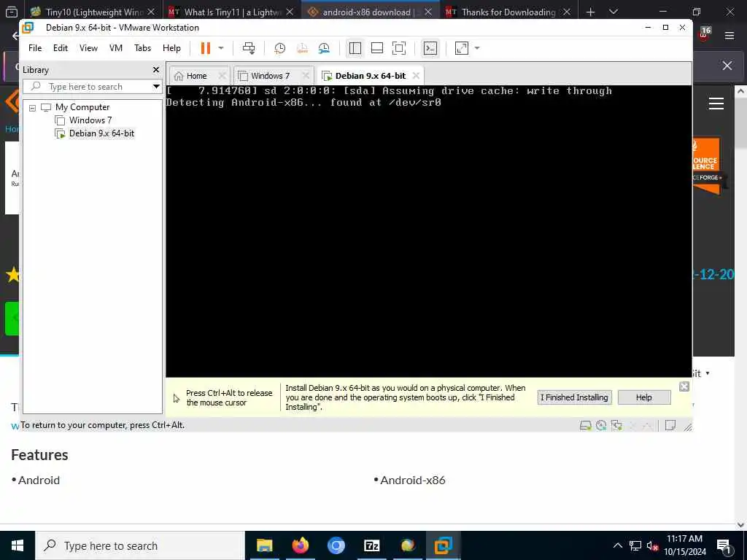Close the Debian 9.x 64-bit tab
The image size is (747, 560).
[x=416, y=76]
